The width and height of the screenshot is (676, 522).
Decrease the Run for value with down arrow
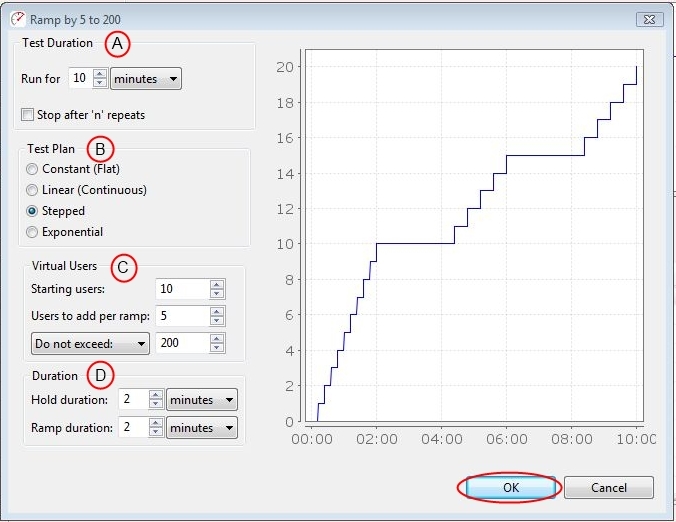click(100, 83)
